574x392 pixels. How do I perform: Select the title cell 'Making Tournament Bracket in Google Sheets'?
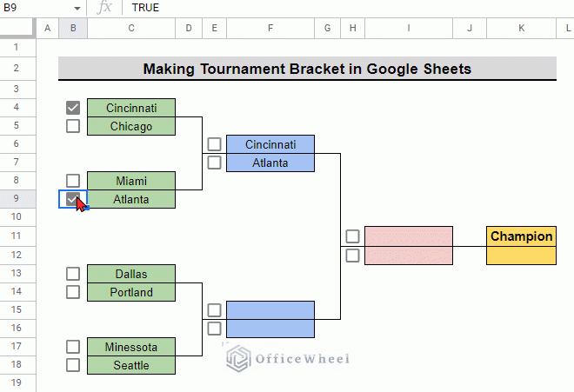point(307,69)
